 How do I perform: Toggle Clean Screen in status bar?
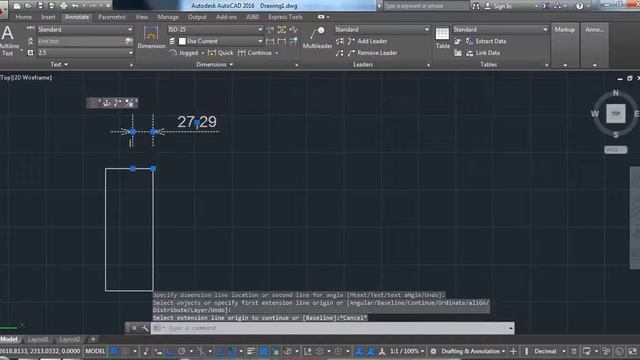pos(632,351)
